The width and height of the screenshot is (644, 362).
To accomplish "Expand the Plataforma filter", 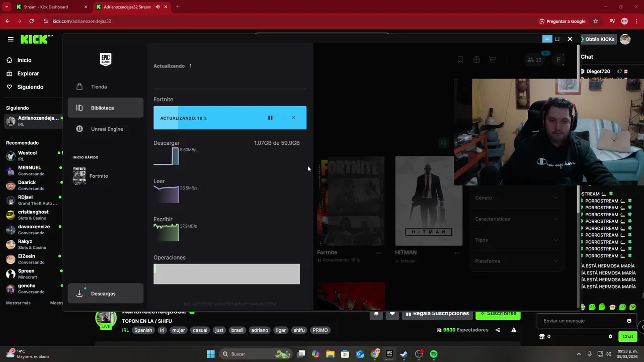I will click(x=517, y=261).
